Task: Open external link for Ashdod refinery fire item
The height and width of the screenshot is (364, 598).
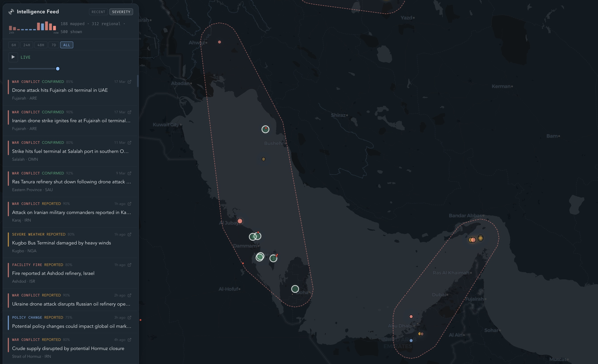Action: [x=129, y=265]
